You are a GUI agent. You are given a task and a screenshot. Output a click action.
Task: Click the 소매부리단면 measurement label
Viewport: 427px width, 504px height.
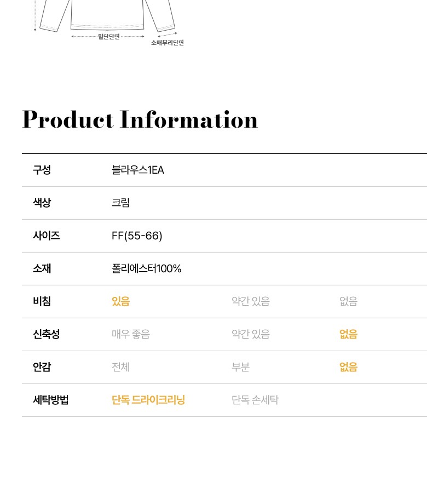(168, 43)
